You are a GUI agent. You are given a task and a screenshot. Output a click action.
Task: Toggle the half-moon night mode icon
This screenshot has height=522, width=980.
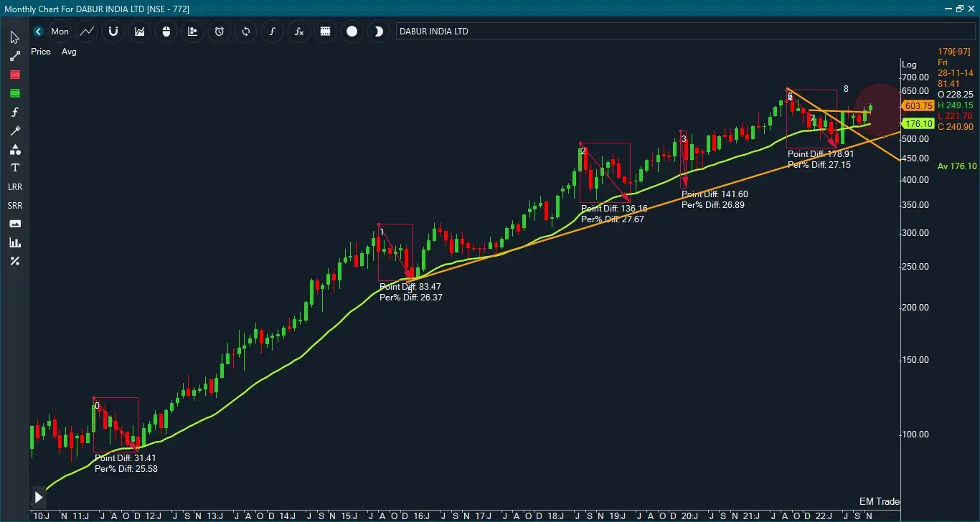click(378, 32)
